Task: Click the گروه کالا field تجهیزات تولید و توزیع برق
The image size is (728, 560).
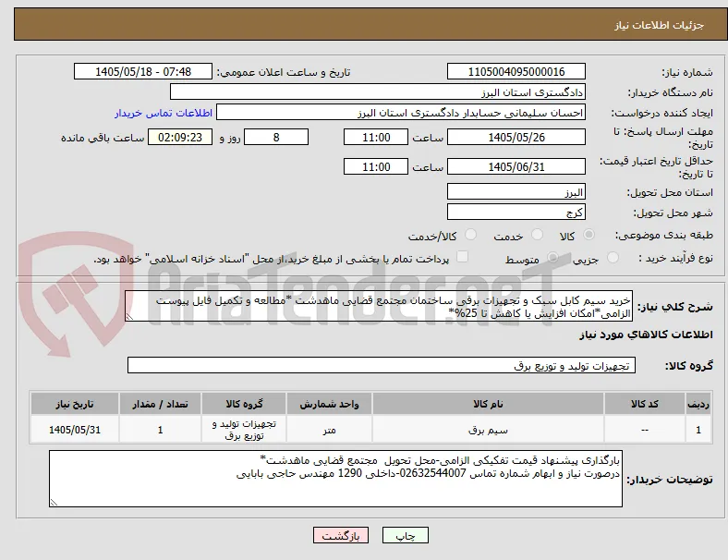Action: [382, 365]
